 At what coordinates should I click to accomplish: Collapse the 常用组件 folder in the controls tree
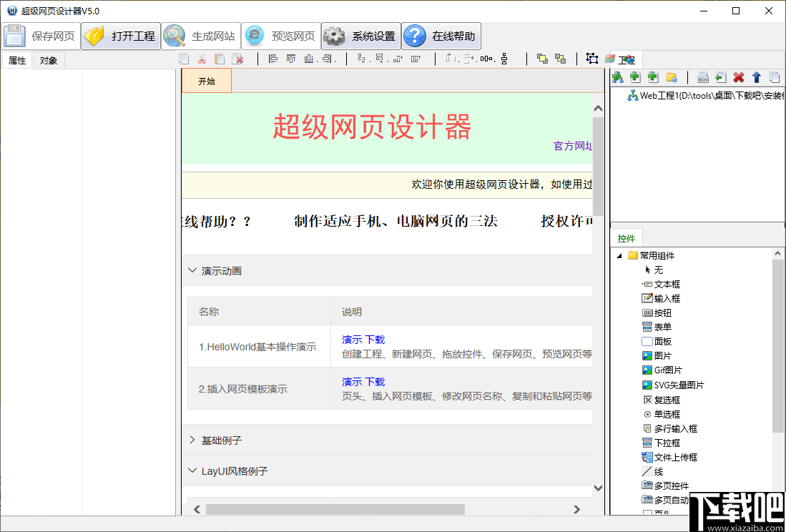tap(619, 255)
